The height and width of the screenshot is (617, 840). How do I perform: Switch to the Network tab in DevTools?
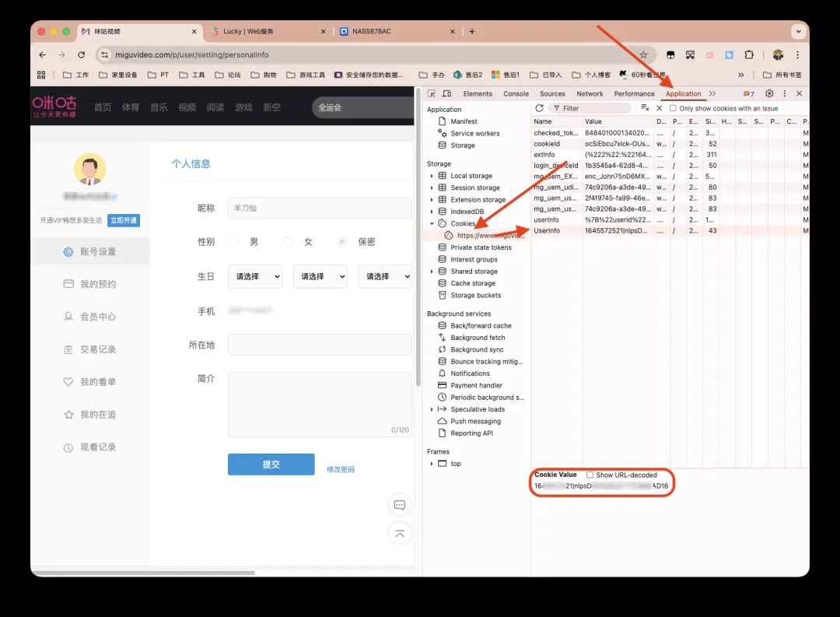pos(590,93)
